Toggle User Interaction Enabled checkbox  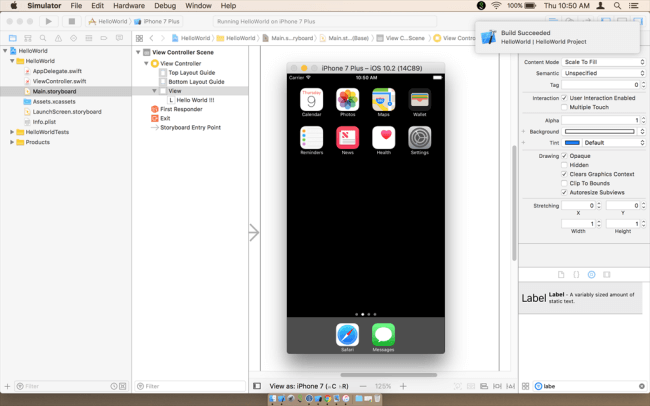click(x=564, y=98)
